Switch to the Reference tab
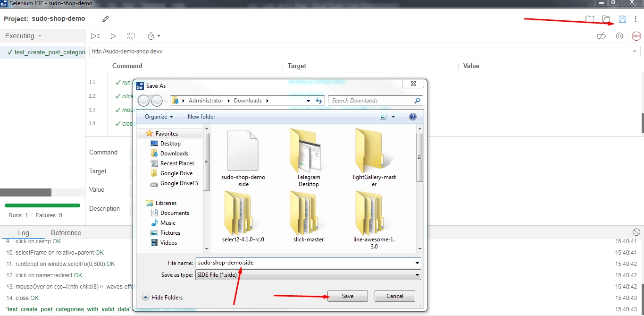The image size is (644, 316). [x=66, y=233]
